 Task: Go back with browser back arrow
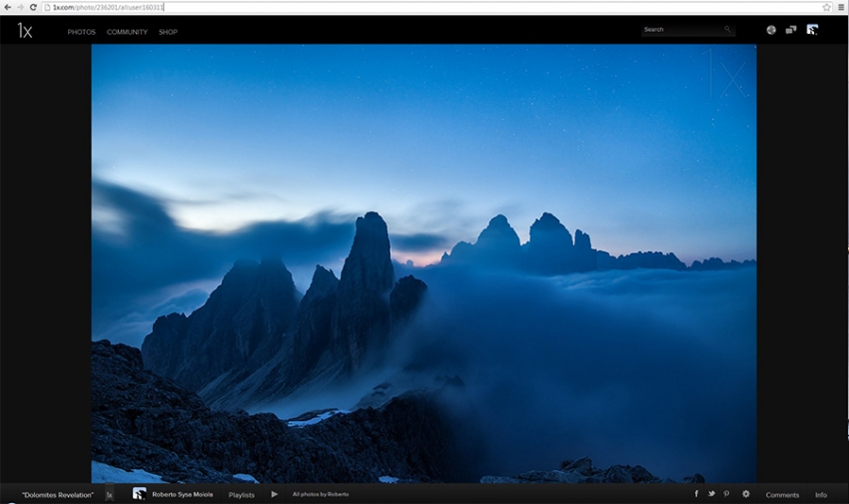[x=8, y=7]
